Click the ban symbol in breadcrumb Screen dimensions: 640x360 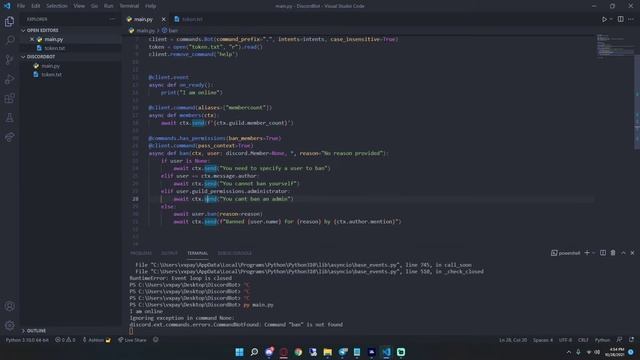pyautogui.click(x=170, y=31)
